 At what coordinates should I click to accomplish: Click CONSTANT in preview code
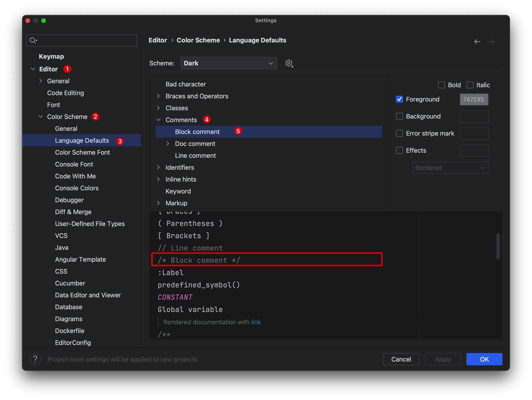[x=175, y=297]
